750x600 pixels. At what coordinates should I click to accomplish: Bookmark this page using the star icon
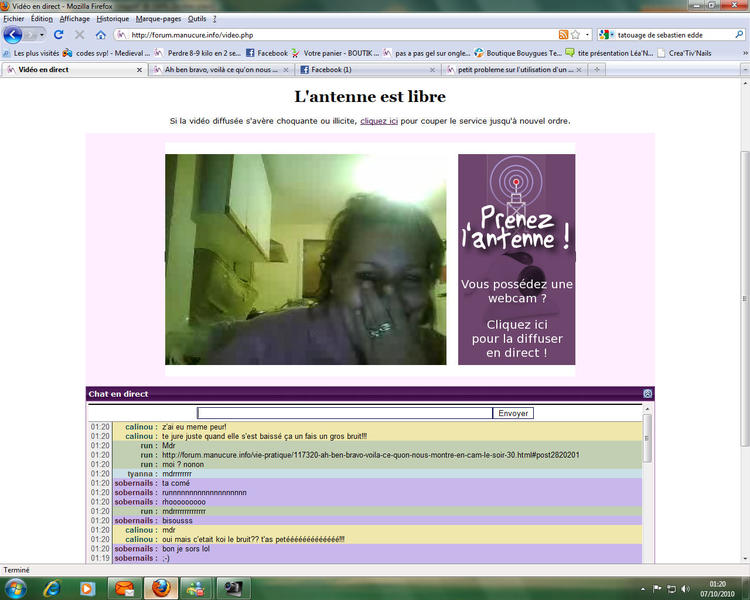574,35
